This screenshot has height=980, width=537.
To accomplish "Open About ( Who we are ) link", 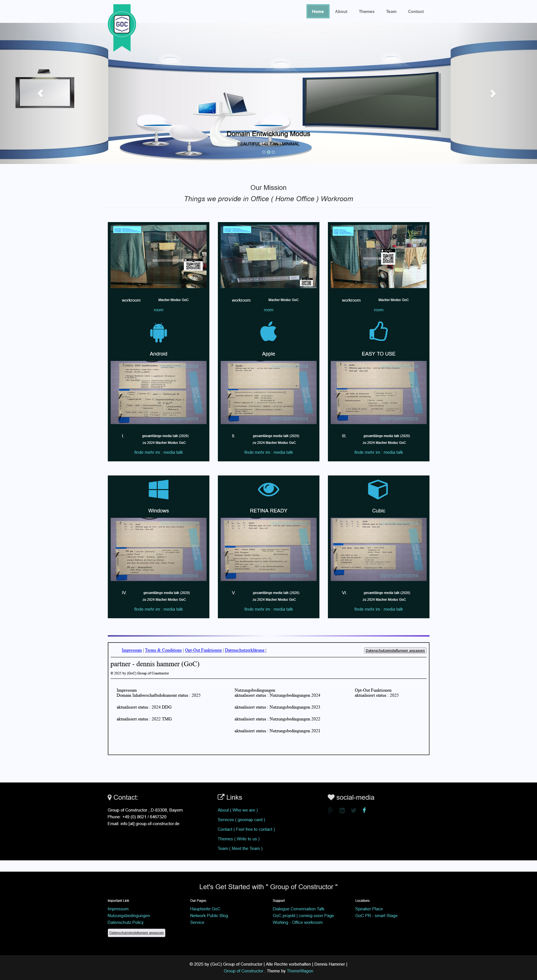I will pyautogui.click(x=238, y=810).
